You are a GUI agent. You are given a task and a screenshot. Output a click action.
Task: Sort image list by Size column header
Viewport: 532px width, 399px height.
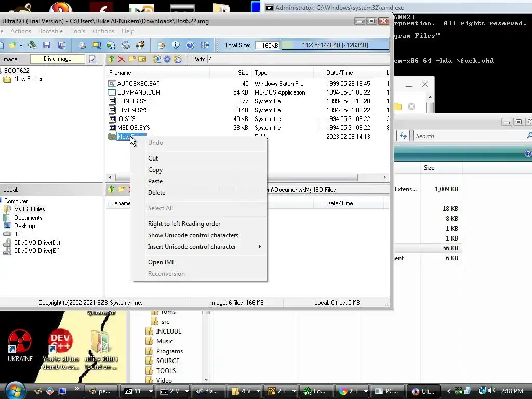coord(230,73)
